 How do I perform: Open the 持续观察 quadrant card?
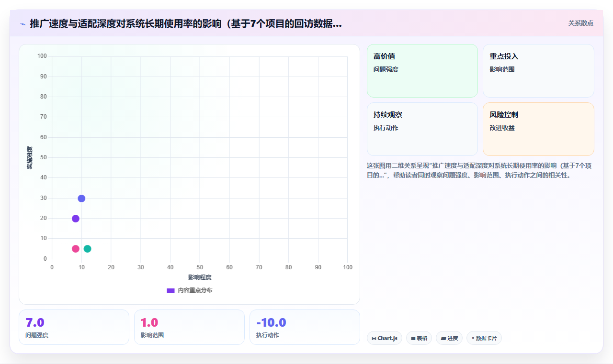point(422,129)
